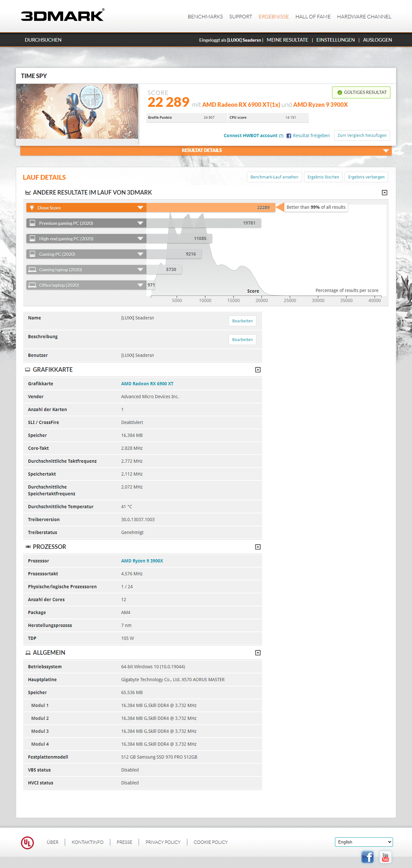Open KONTAKTINFO in the footer
This screenshot has height=868, width=412.
tap(87, 842)
